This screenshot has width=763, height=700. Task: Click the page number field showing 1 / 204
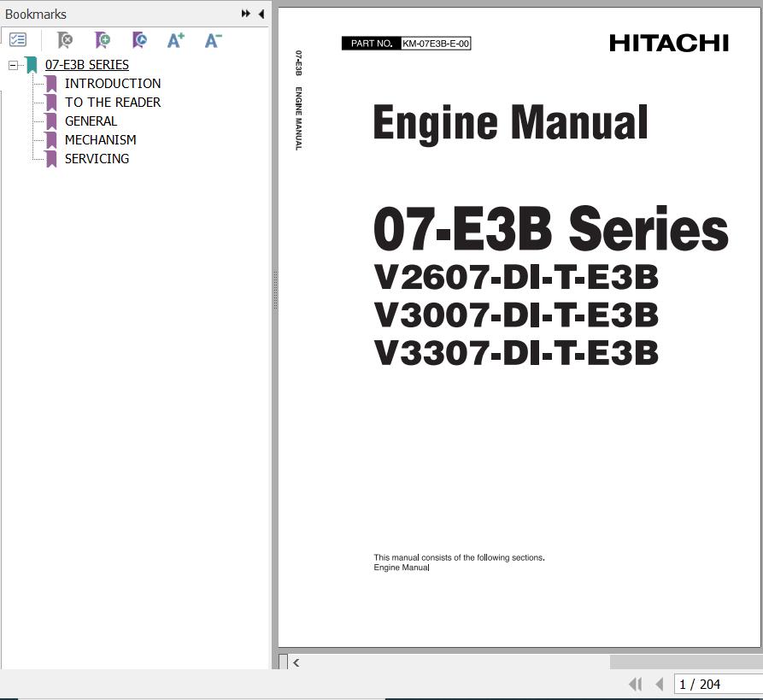click(x=719, y=685)
